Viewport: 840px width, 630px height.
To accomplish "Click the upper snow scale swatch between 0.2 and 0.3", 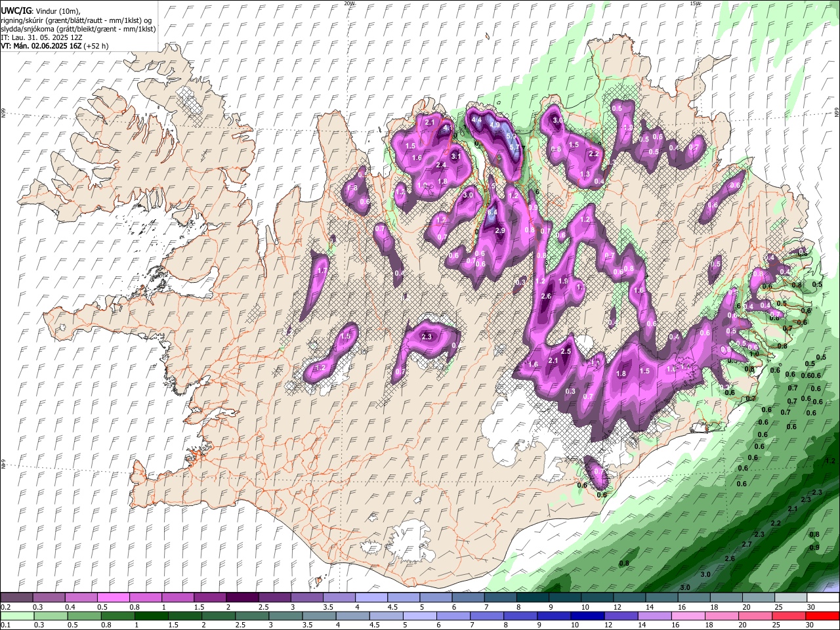I will click(16, 597).
